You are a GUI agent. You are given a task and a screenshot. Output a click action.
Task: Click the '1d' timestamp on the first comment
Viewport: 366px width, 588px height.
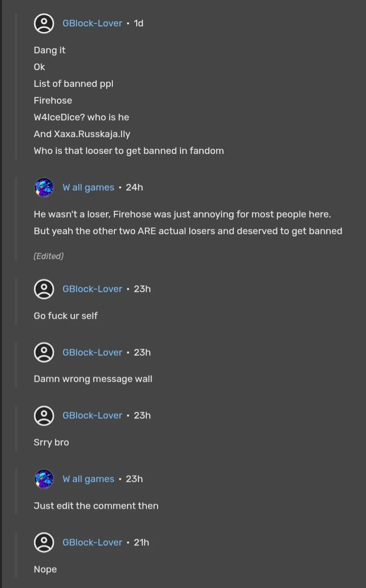point(138,23)
